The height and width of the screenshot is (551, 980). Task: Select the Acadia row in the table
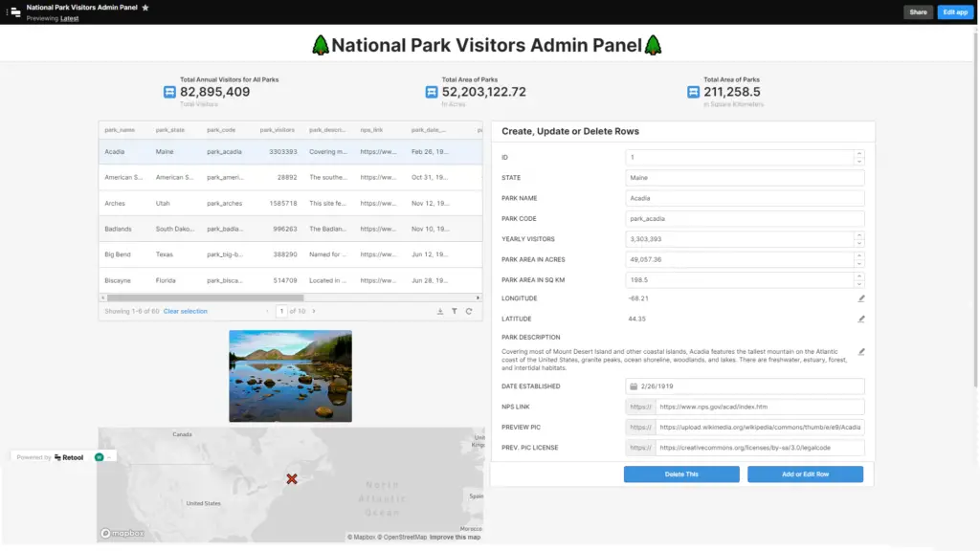tap(291, 152)
